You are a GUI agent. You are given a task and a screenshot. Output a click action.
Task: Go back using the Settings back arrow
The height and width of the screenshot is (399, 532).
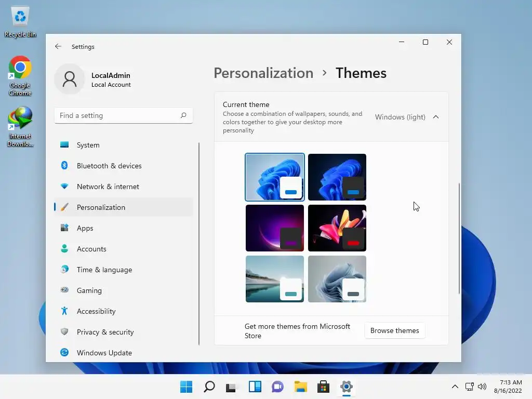(58, 46)
